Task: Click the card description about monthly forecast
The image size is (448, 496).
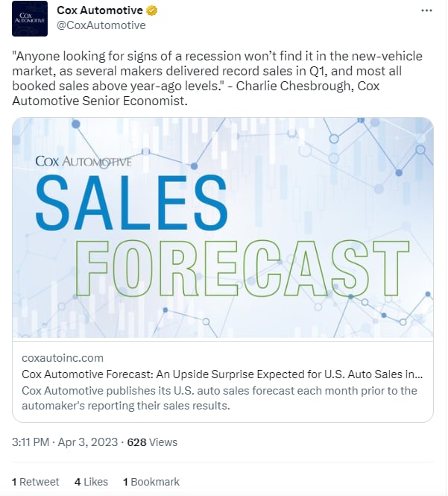Action: 219,398
